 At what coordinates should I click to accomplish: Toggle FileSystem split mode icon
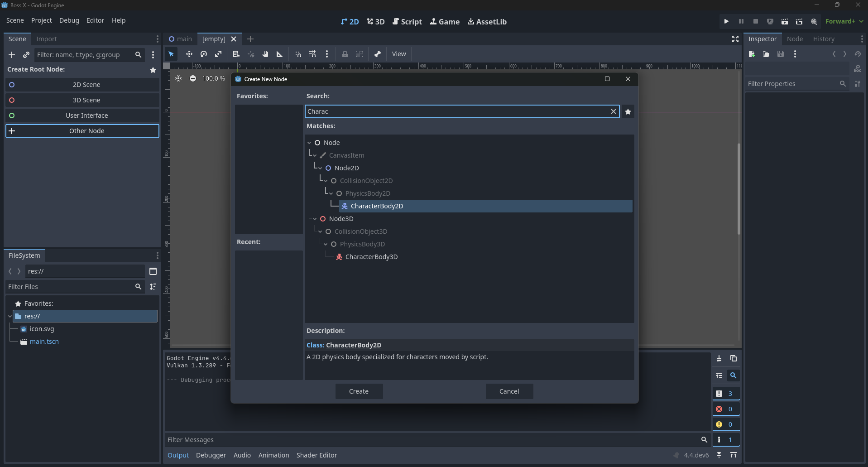pyautogui.click(x=153, y=271)
